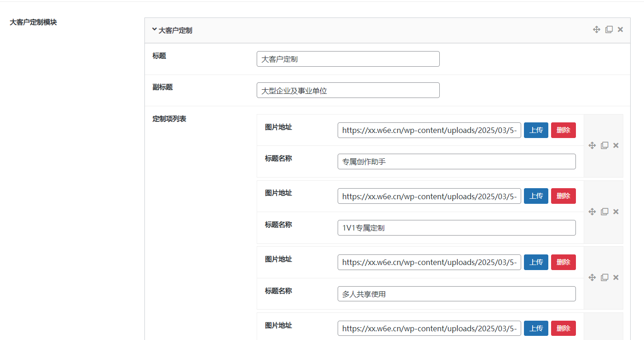Collapse the 大客户定制 section chevron

tap(154, 30)
